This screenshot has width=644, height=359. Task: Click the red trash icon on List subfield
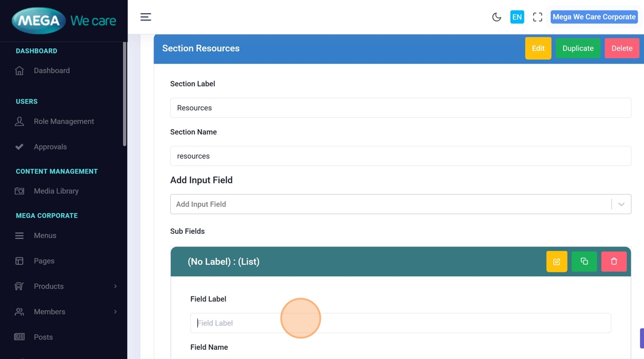tap(614, 261)
